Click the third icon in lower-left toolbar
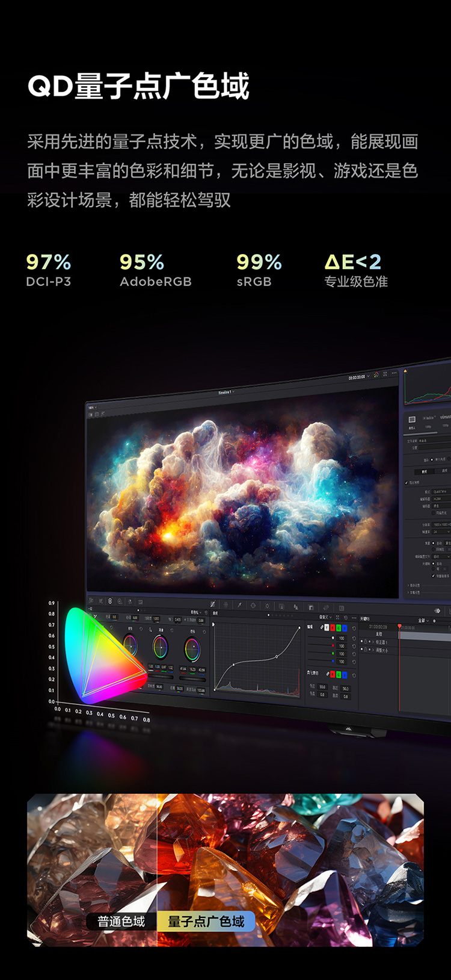The image size is (451, 980). point(110,601)
